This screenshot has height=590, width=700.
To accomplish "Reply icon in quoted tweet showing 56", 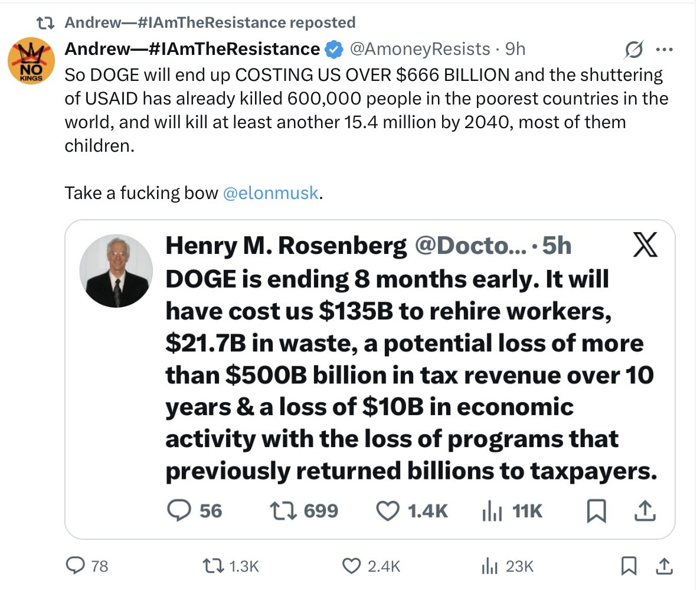I will (179, 511).
